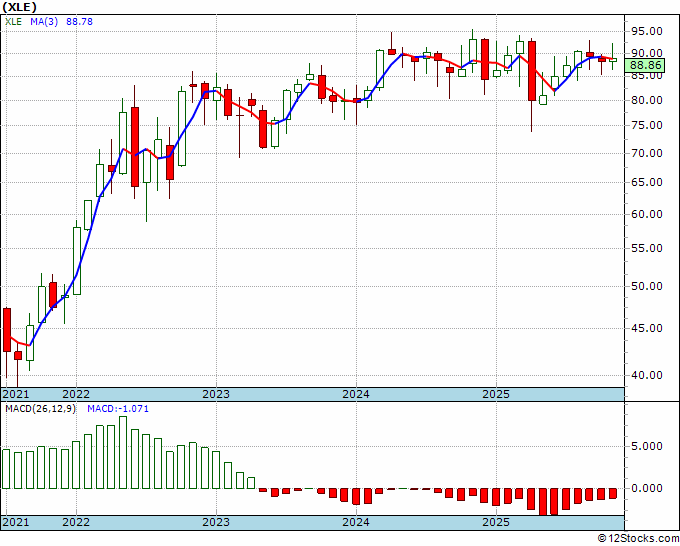
Task: Select the XLE legend label
Action: click(x=13, y=21)
